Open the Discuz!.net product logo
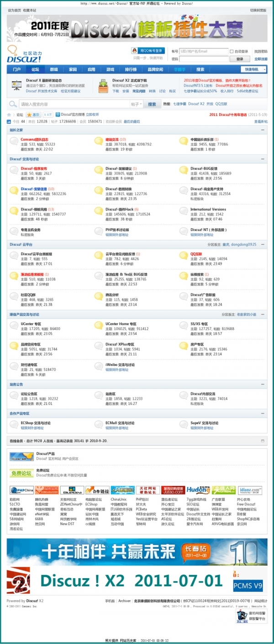 (21, 456)
